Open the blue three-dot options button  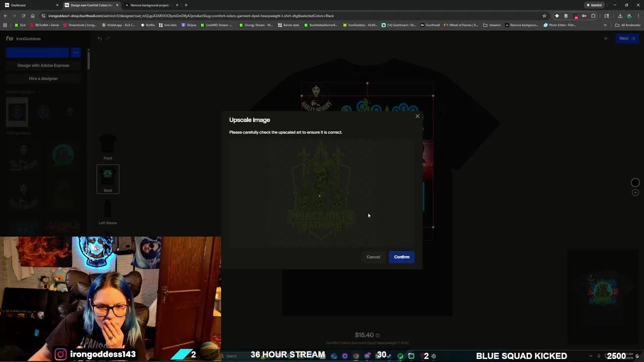click(x=75, y=52)
